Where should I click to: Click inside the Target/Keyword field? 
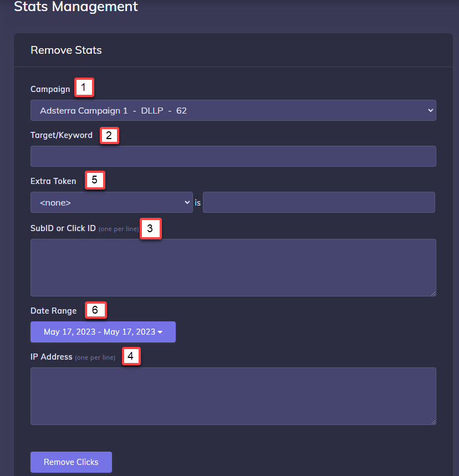233,156
